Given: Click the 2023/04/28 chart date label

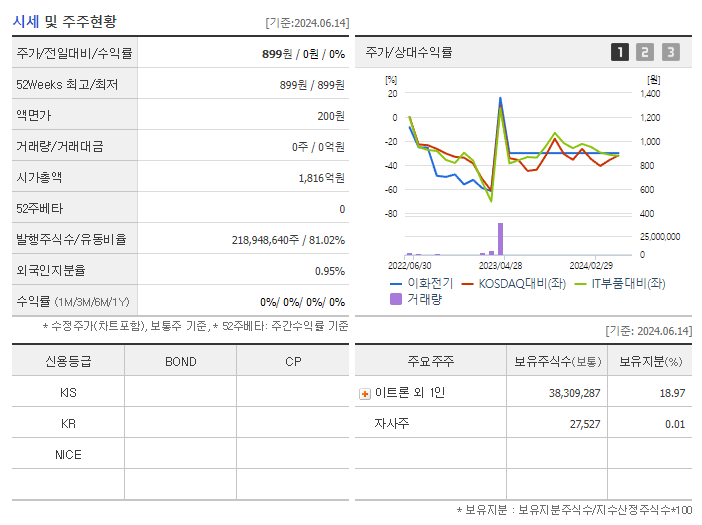Looking at the screenshot, I should [501, 266].
